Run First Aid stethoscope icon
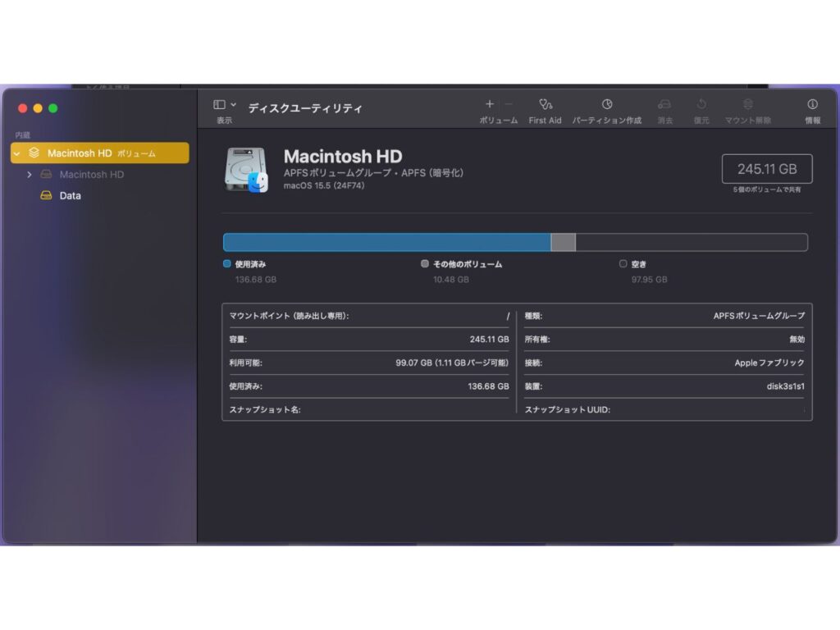 [x=546, y=104]
